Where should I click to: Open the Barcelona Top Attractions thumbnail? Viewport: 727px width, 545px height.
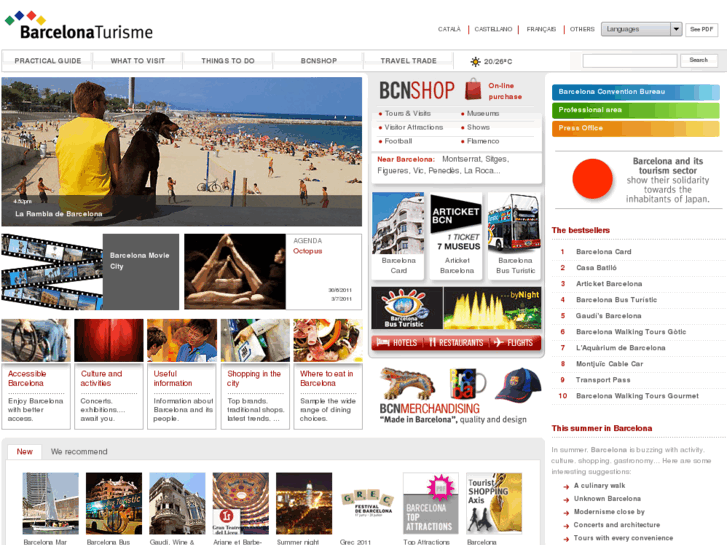click(431, 503)
